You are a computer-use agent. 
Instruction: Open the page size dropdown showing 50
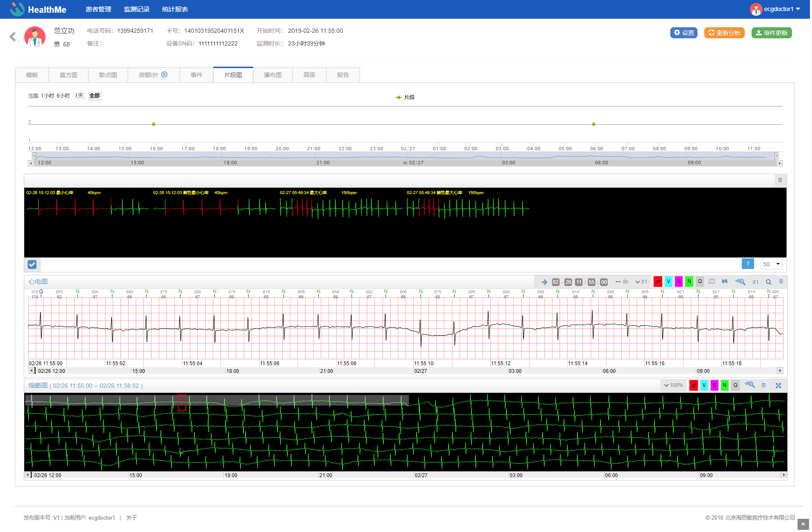tap(771, 264)
